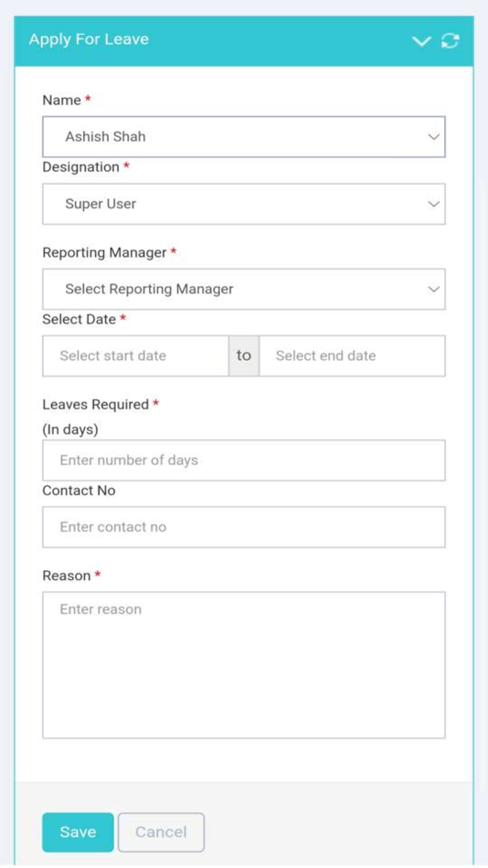Cancel the leave application

click(161, 832)
